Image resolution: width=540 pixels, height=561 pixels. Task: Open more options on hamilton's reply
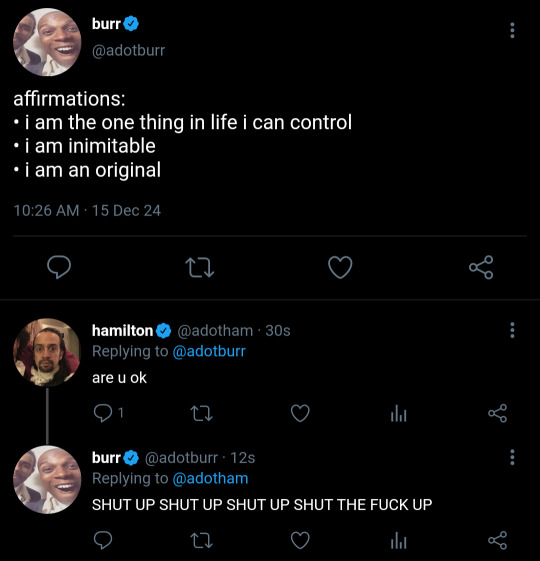pyautogui.click(x=512, y=330)
